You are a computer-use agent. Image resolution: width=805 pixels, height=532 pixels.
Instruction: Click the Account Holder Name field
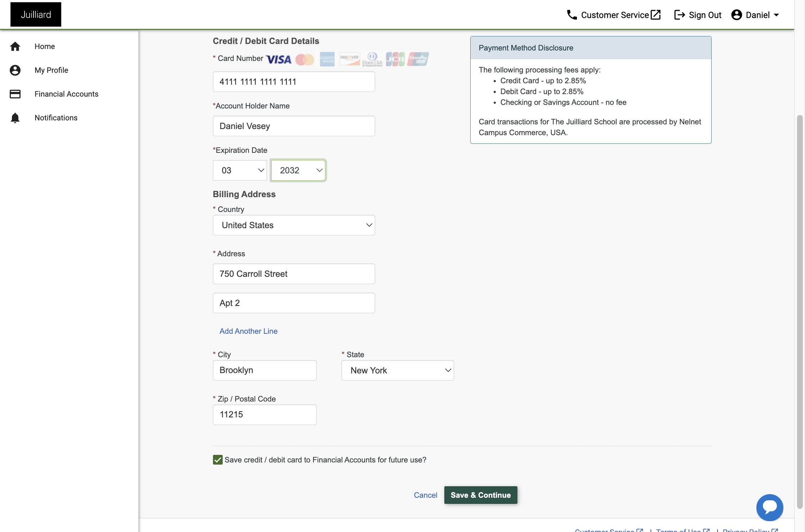coord(294,126)
